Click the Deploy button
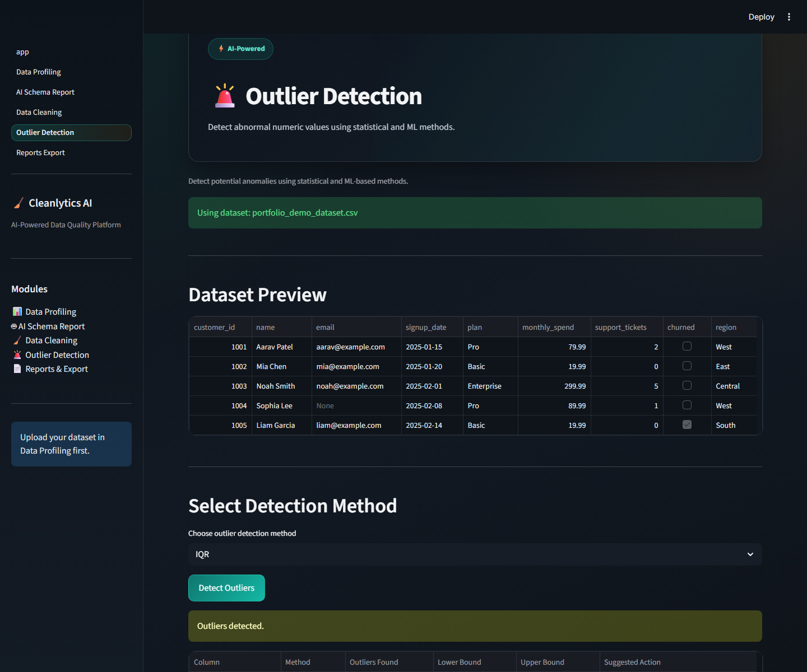The height and width of the screenshot is (672, 807). click(761, 17)
